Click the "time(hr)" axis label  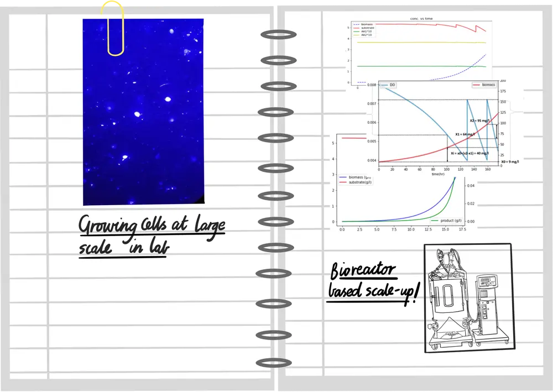coord(437,174)
